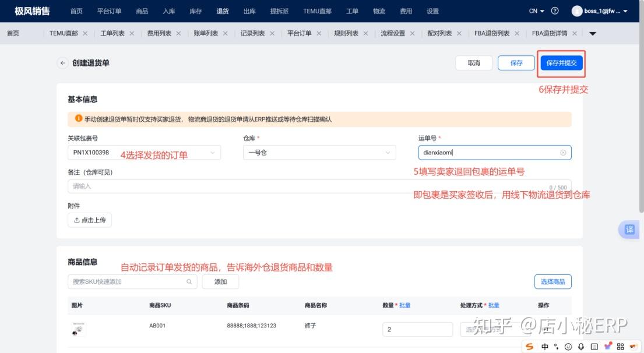Click the IME skin icon with red dot
The image size is (644, 353).
click(x=607, y=347)
